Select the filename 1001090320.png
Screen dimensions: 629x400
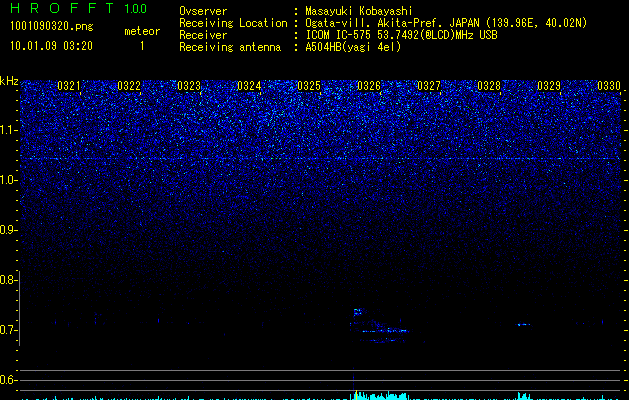pyautogui.click(x=51, y=27)
